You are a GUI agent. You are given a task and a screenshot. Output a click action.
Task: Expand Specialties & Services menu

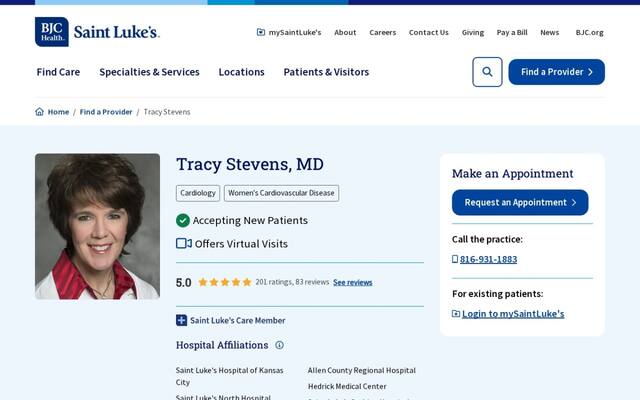pyautogui.click(x=149, y=72)
